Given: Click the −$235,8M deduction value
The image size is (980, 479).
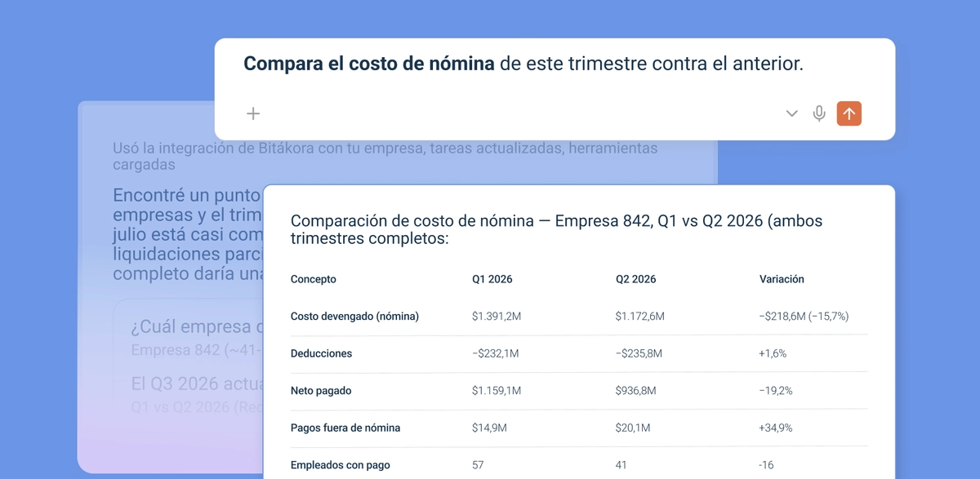Looking at the screenshot, I should click(639, 353).
